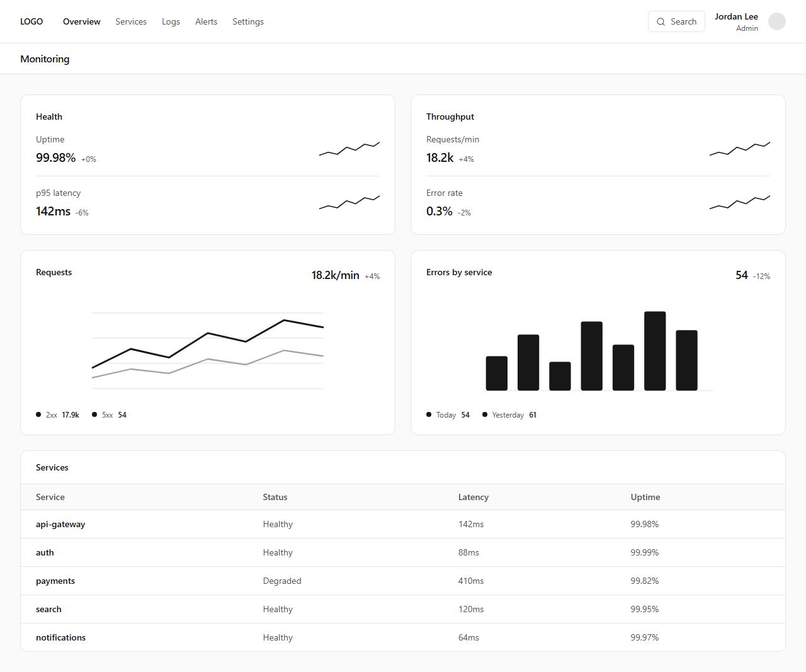Open the api-gateway service row
The image size is (806, 672).
[403, 524]
